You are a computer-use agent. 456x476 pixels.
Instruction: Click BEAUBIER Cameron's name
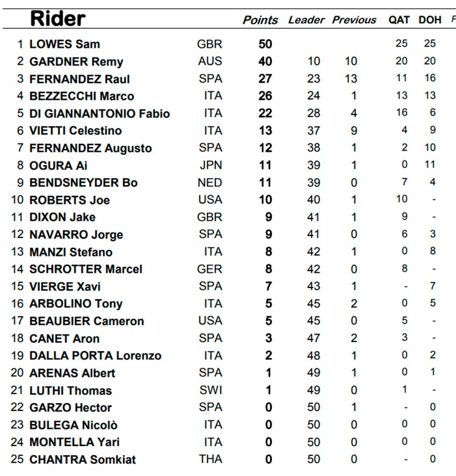(86, 321)
